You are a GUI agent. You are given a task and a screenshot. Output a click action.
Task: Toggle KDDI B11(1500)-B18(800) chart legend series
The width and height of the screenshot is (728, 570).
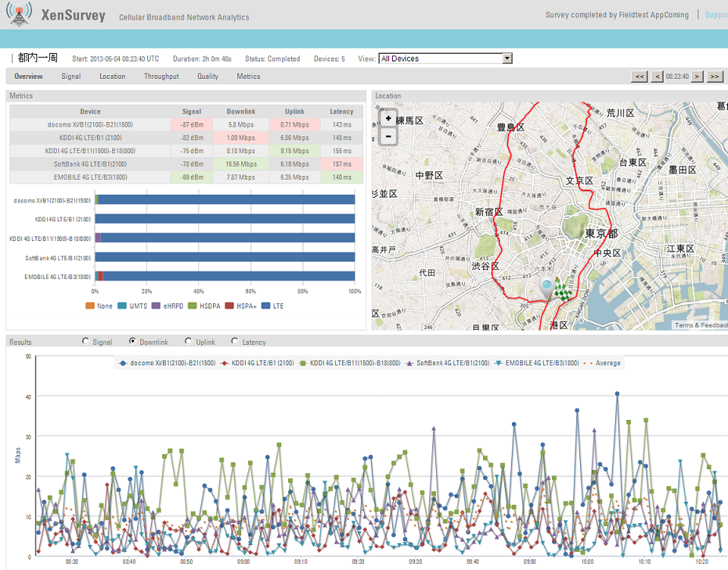(350, 363)
